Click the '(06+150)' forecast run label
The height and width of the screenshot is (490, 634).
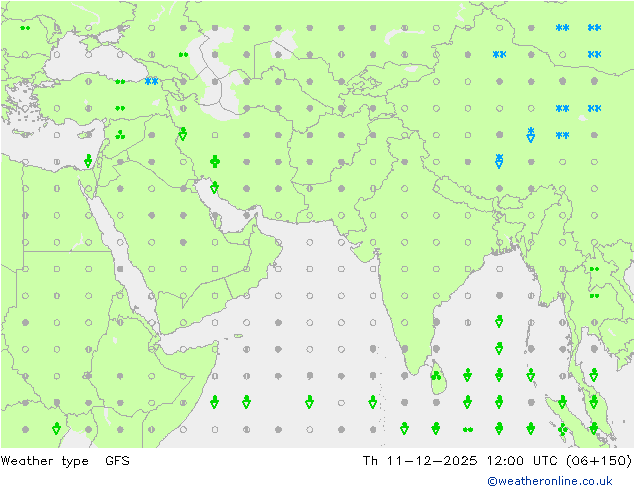(x=599, y=460)
